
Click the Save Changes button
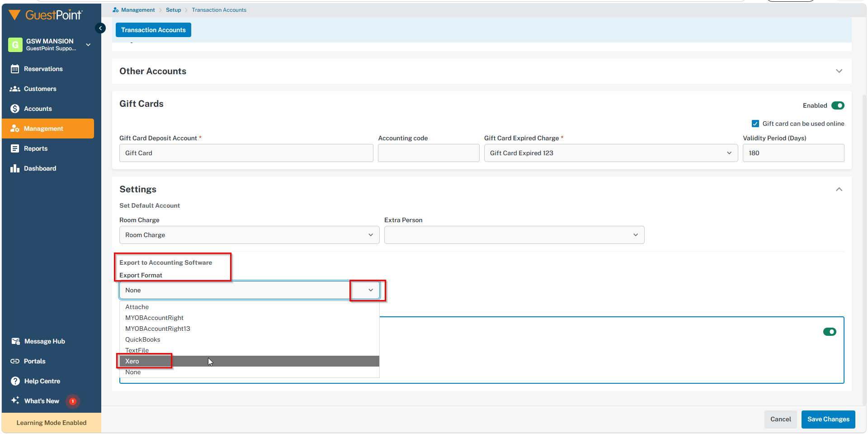828,419
